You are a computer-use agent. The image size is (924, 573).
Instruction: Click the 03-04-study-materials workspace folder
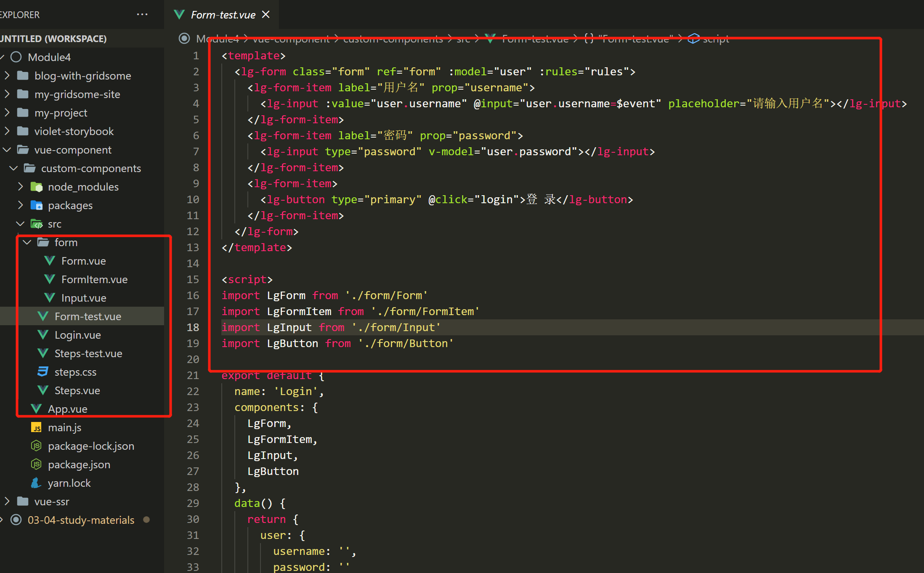tap(81, 520)
